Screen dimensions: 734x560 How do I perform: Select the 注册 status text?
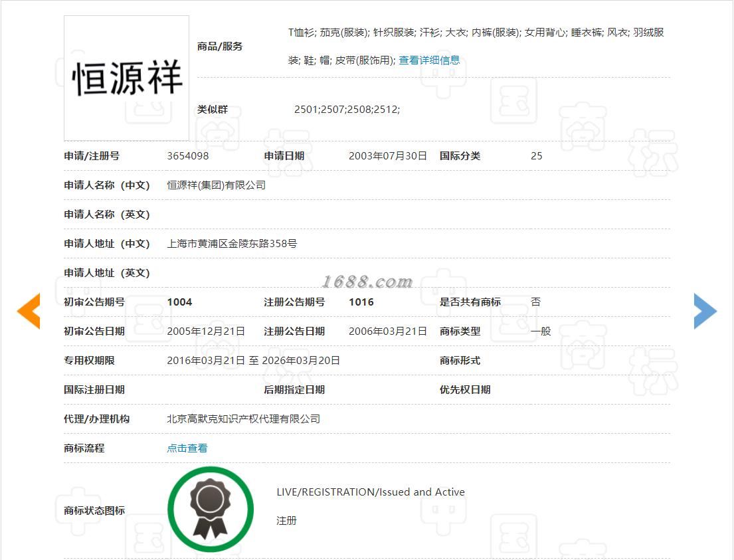[x=286, y=521]
